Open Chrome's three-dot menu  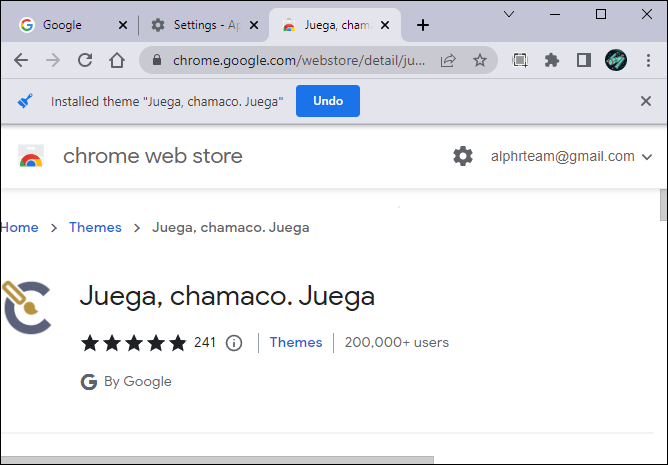(648, 60)
